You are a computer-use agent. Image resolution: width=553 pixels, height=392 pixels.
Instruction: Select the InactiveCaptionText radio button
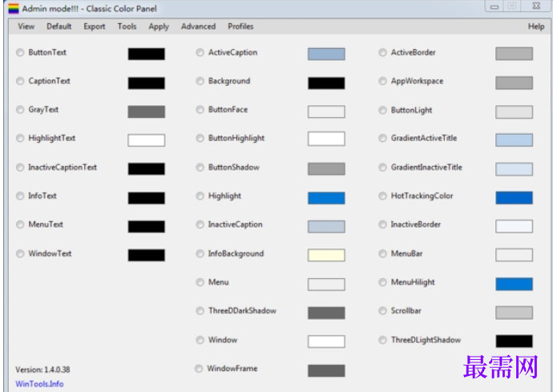click(x=20, y=168)
